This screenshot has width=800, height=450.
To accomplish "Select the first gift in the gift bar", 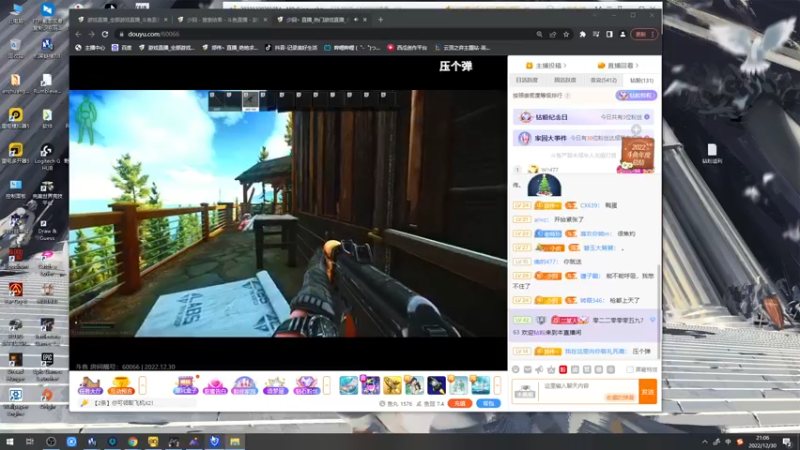I will [x=348, y=385].
